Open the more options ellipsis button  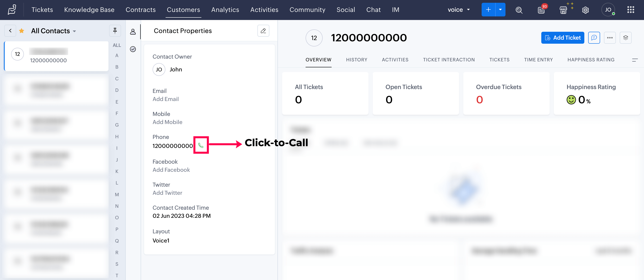pos(610,38)
